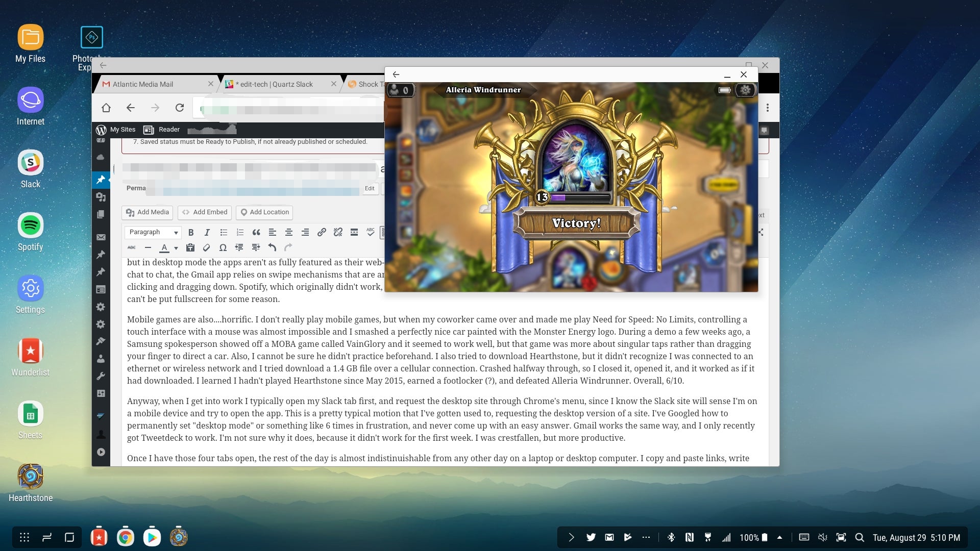Viewport: 980px width, 551px height.
Task: Insert a bulleted list in the editor
Action: [224, 233]
